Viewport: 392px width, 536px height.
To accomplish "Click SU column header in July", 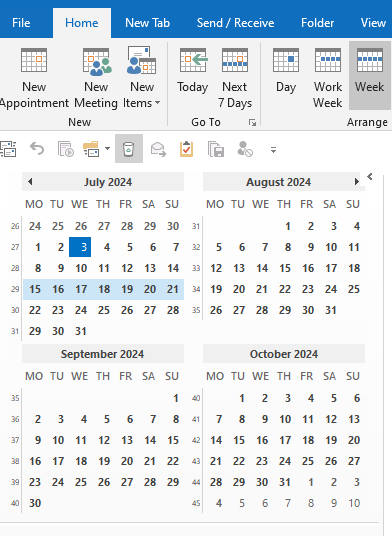I will (x=172, y=204).
